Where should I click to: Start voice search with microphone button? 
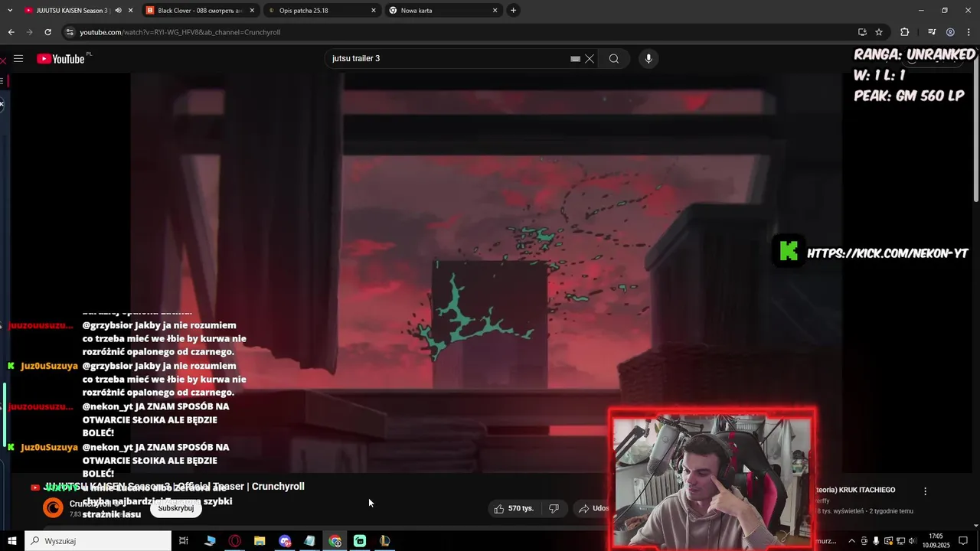[x=648, y=59]
